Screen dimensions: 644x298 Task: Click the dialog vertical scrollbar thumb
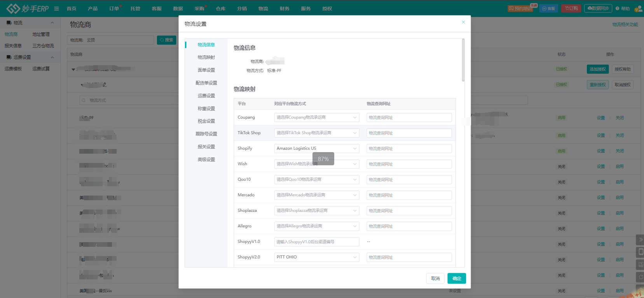pyautogui.click(x=463, y=60)
